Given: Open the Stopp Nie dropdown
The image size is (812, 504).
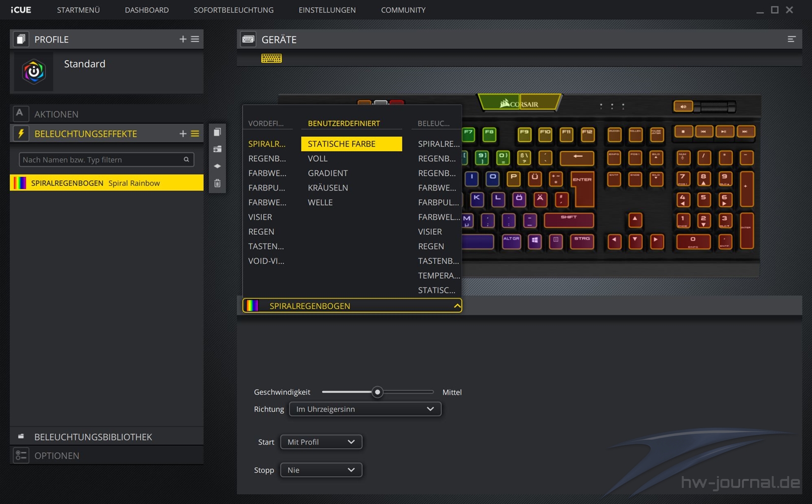Looking at the screenshot, I should tap(321, 470).
